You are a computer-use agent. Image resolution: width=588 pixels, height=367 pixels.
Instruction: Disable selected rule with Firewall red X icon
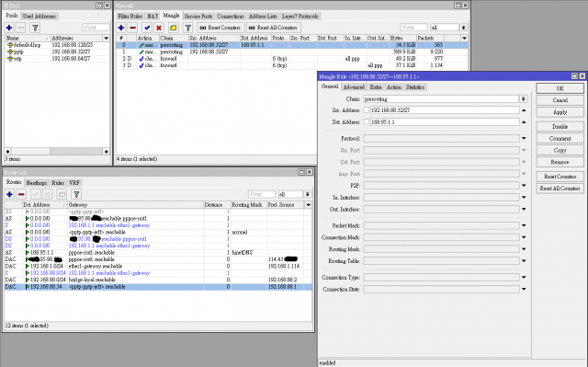pos(159,28)
